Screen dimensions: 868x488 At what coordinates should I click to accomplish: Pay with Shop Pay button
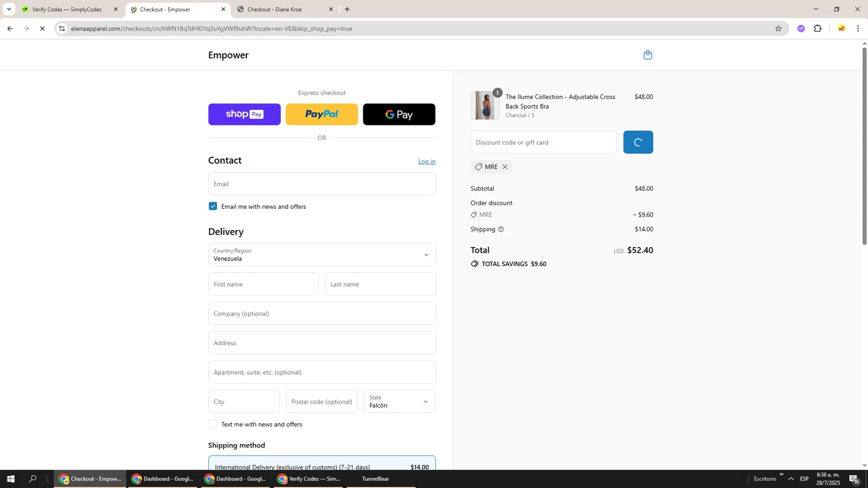click(244, 114)
